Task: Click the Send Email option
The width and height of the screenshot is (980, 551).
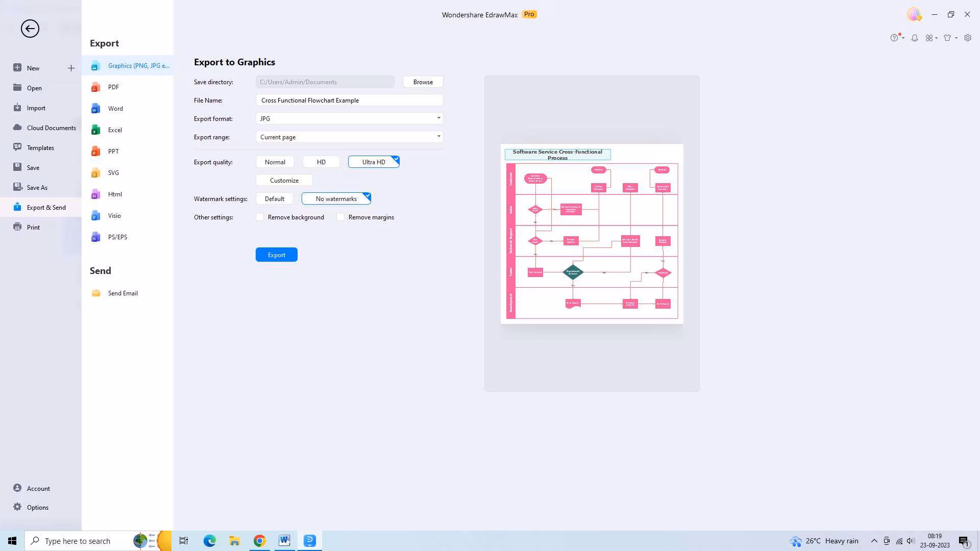Action: click(x=122, y=293)
